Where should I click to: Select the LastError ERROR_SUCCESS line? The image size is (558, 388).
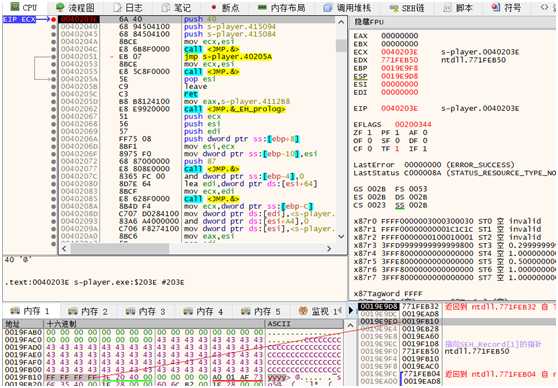point(434,165)
